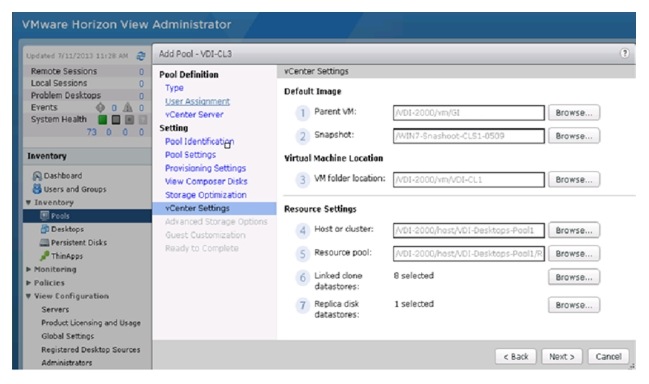Expand the Monitoring tree node

(29, 269)
